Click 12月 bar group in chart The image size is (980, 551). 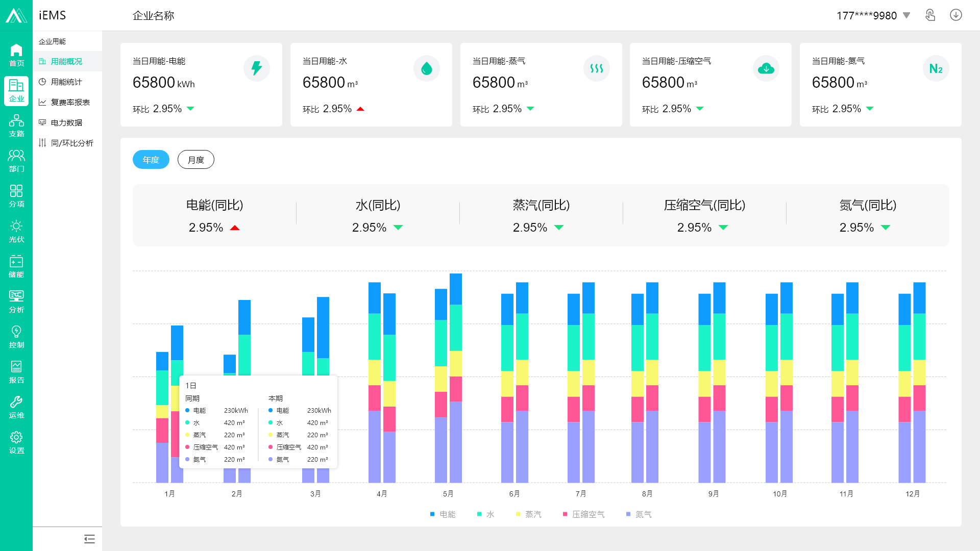(912, 383)
